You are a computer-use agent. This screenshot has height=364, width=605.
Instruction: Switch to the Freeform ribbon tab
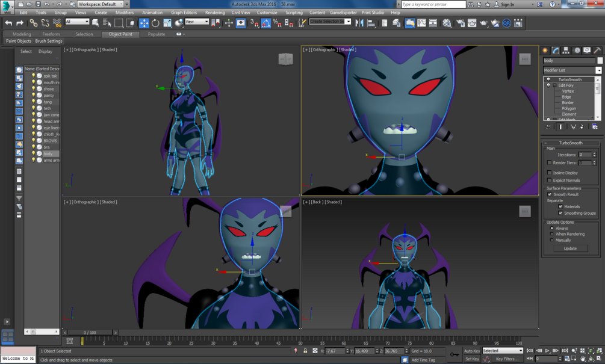51,34
